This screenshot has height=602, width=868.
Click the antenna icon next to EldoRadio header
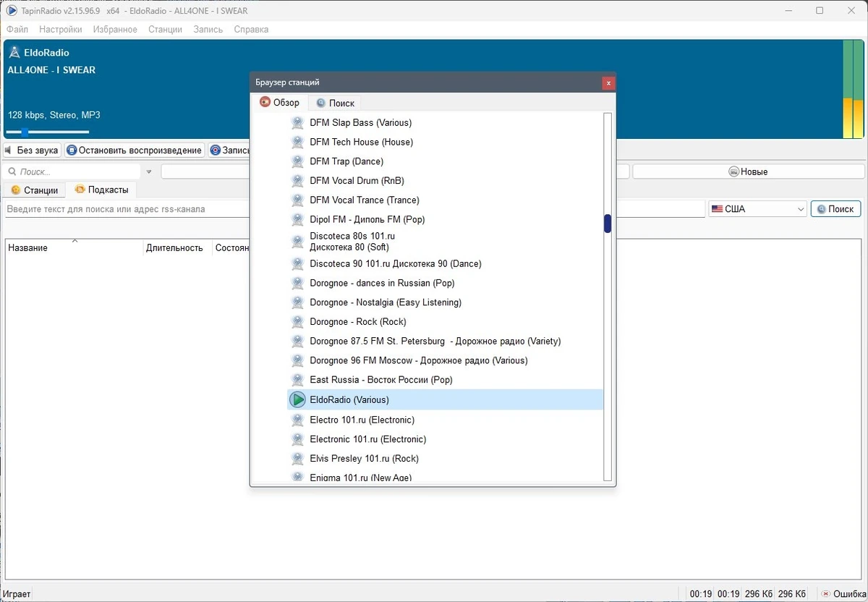[14, 53]
